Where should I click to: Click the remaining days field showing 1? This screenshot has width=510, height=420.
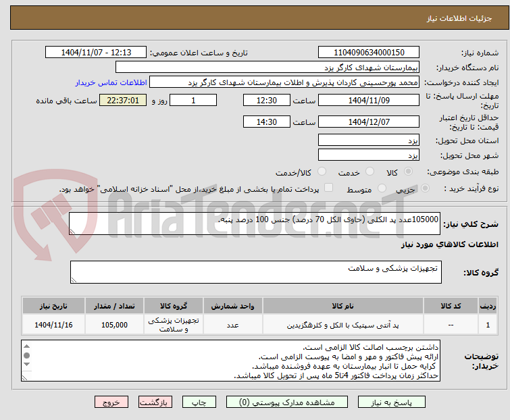coord(193,100)
